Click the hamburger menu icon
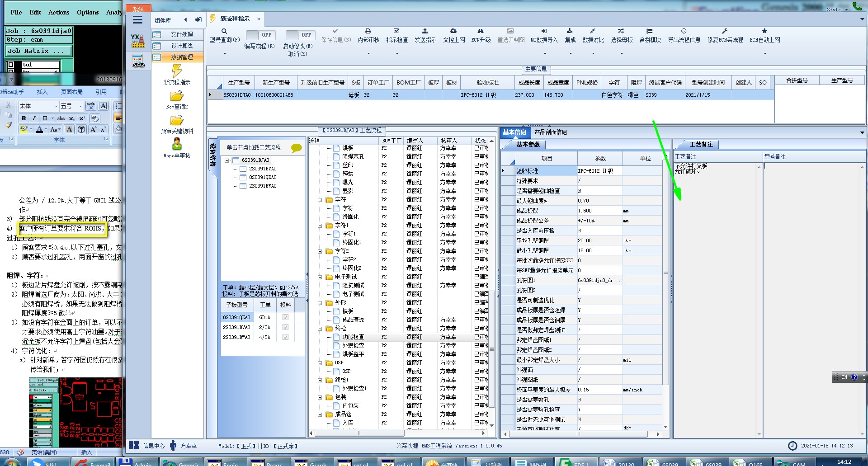868x466 pixels. click(137, 20)
